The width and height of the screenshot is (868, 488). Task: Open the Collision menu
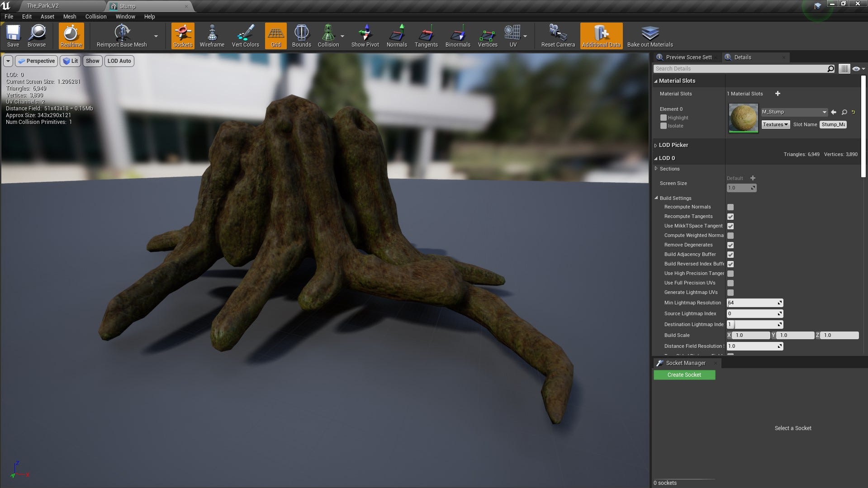[x=96, y=16]
